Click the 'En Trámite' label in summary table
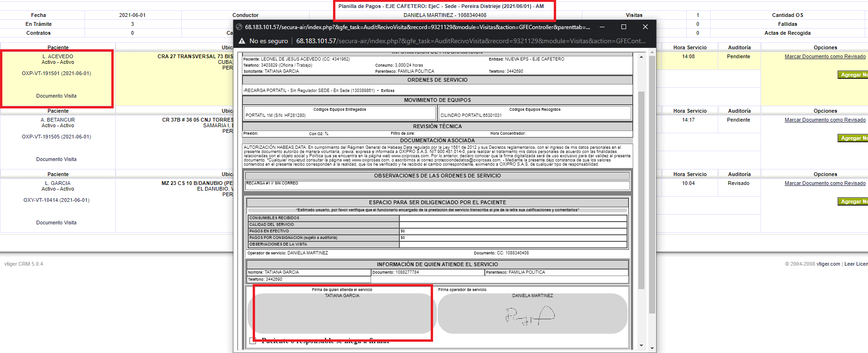This screenshot has height=353, width=868. click(x=39, y=24)
